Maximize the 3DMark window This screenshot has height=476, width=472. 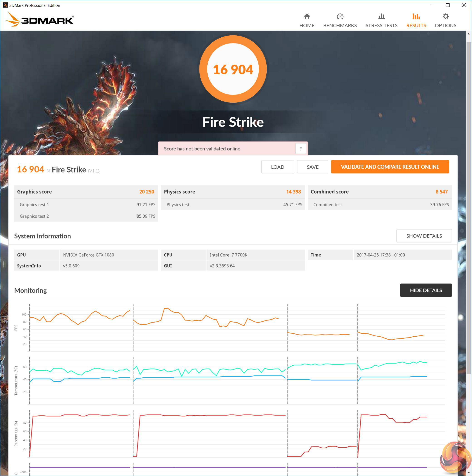(448, 5)
